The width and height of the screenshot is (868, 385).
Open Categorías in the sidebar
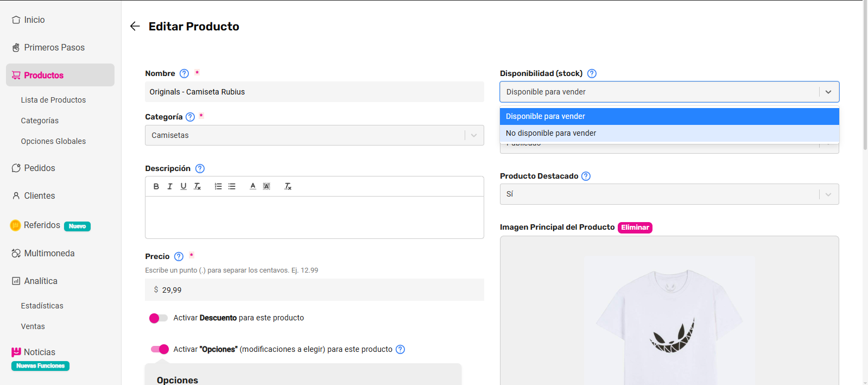[x=40, y=121]
